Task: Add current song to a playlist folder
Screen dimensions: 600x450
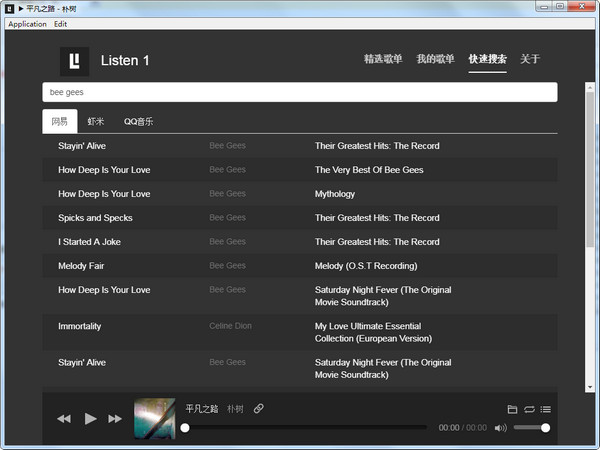Action: point(512,409)
